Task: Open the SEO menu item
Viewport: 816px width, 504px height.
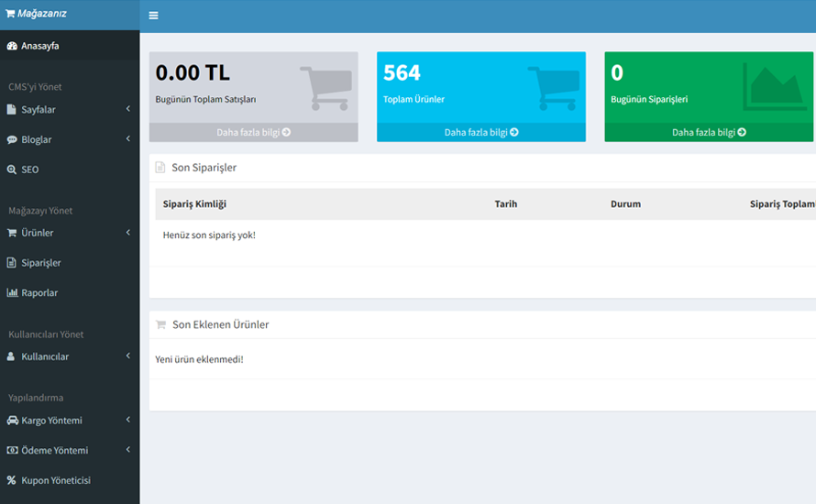Action: 70,170
